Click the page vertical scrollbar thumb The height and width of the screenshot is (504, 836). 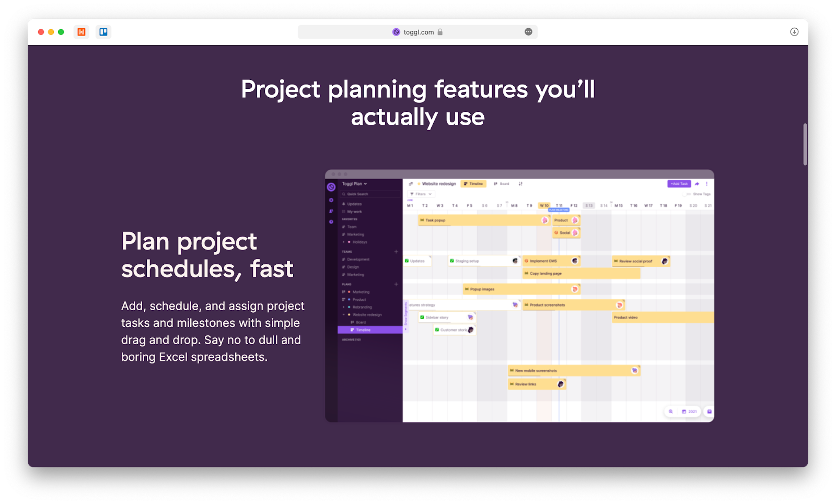pyautogui.click(x=805, y=144)
